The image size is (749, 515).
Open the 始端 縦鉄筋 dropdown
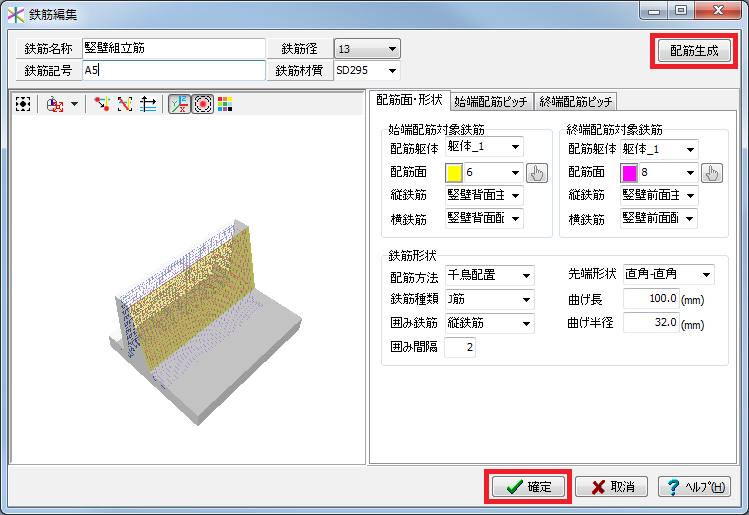pos(484,195)
